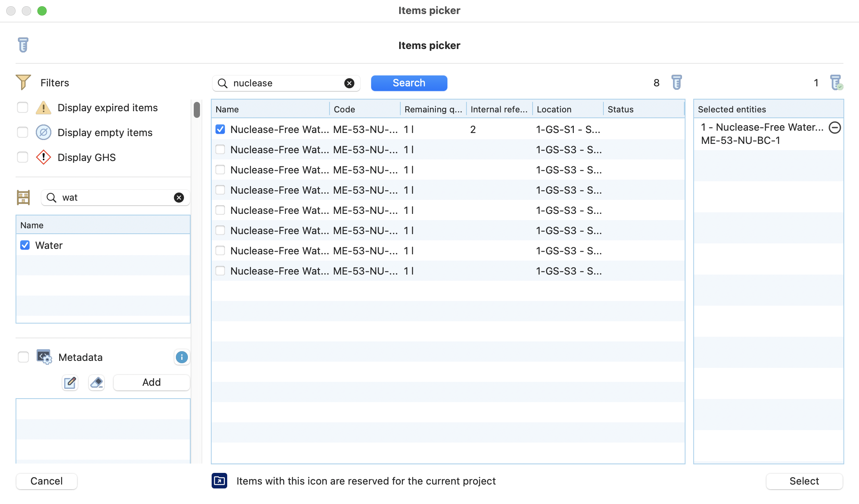Enable Display empty items checkbox

23,132
